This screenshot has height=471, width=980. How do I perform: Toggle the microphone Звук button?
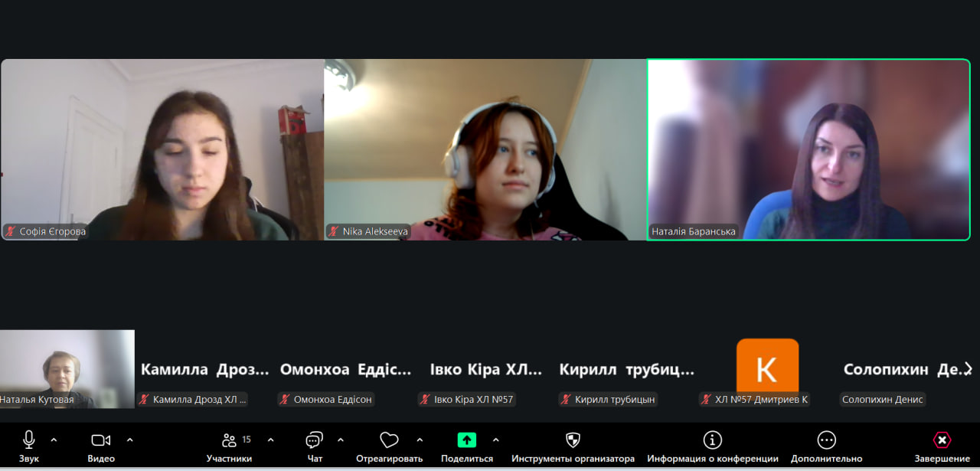[x=28, y=440]
